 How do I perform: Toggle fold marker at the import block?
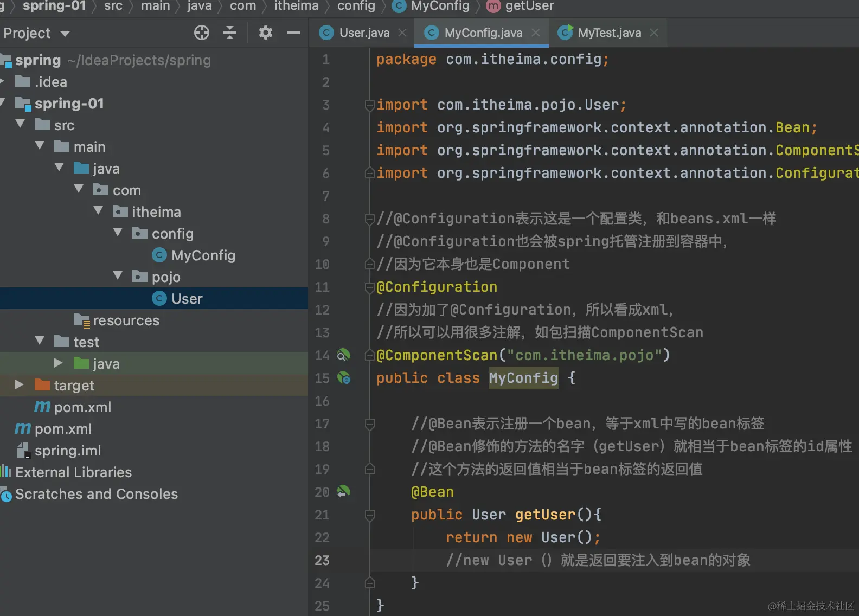[x=370, y=105]
